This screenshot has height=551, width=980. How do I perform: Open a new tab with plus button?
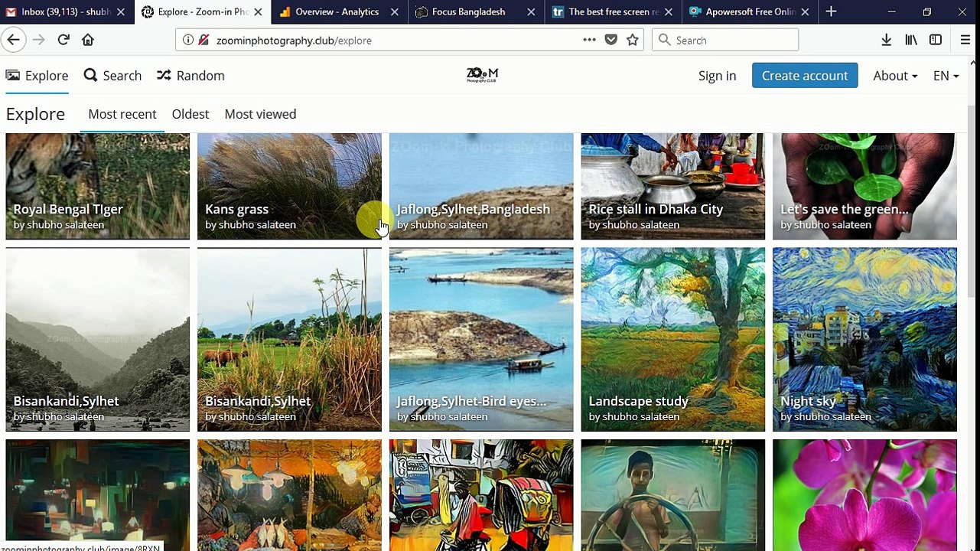(831, 11)
